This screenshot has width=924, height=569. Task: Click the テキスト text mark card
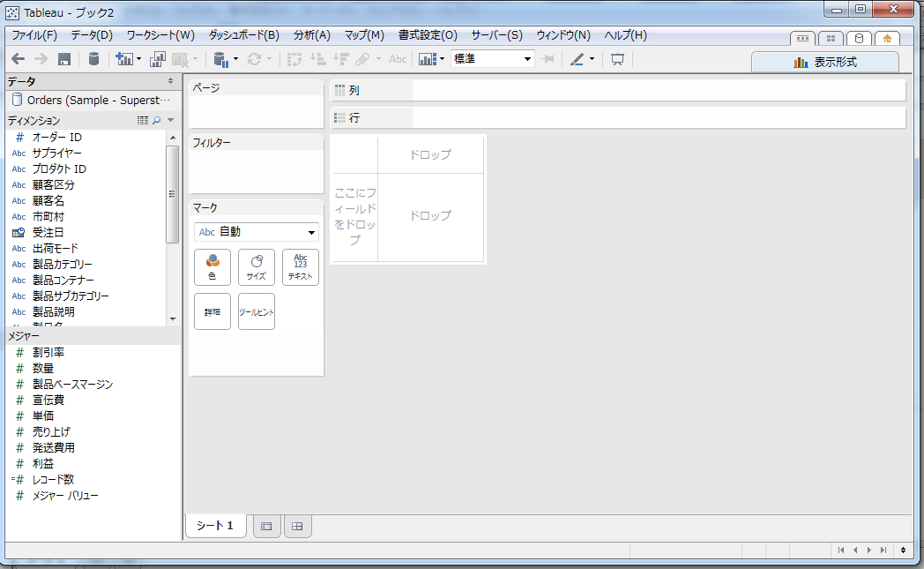(x=301, y=267)
